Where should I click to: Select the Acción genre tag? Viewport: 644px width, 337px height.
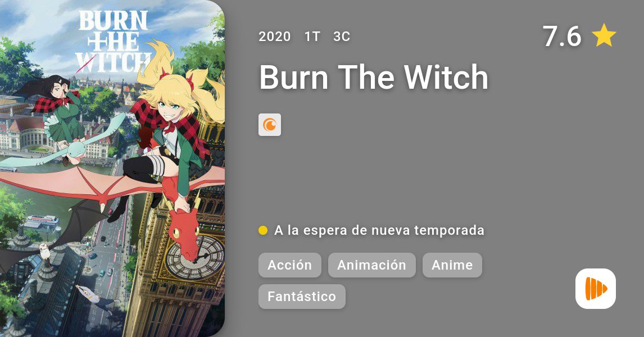coord(290,265)
